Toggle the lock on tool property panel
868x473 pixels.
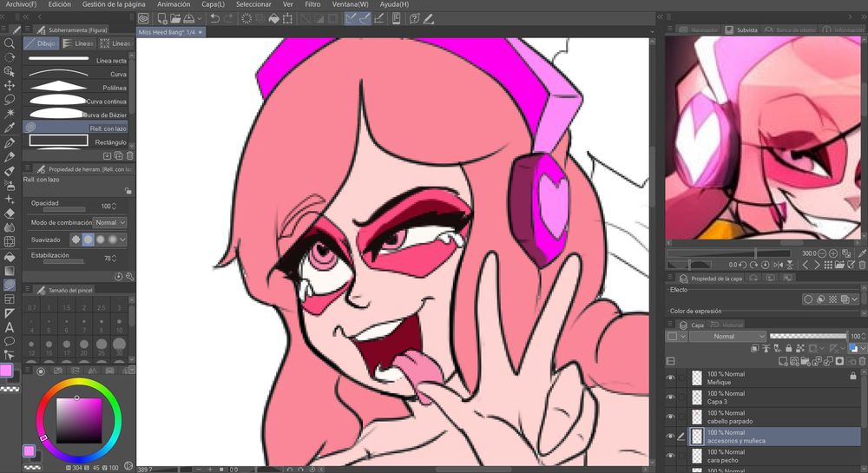pos(128,191)
